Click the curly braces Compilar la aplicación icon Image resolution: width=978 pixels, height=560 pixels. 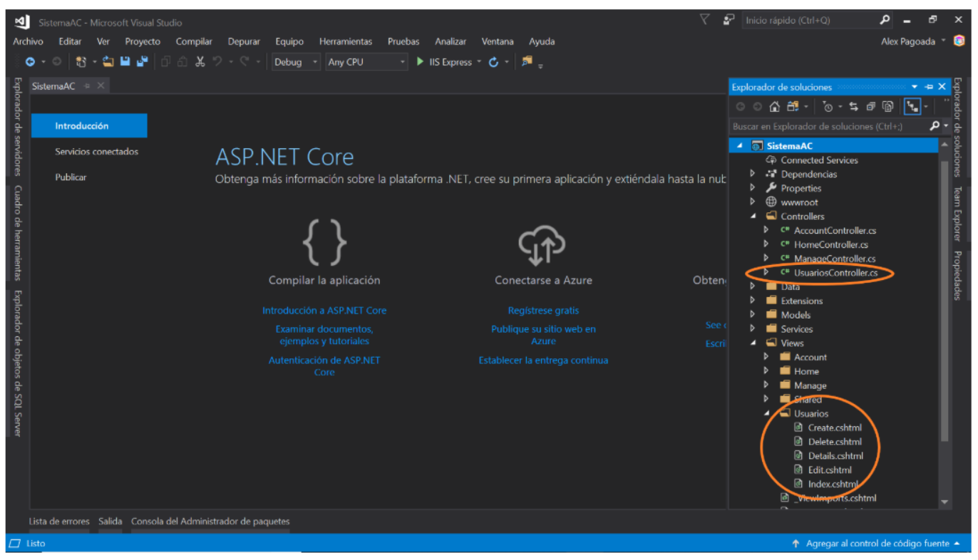click(324, 242)
